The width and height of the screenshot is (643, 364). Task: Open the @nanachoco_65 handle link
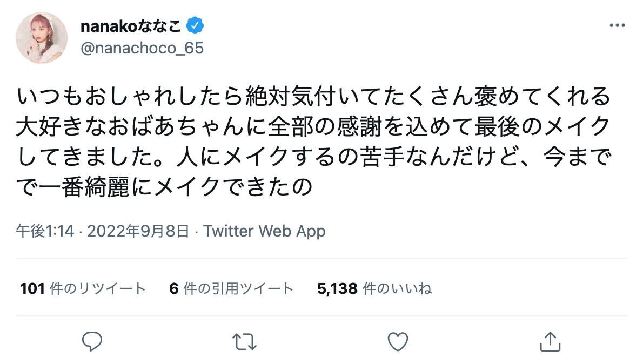[142, 48]
